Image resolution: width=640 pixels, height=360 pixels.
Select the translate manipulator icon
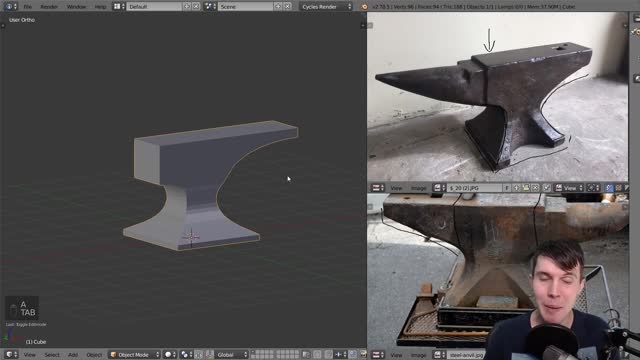209,355
